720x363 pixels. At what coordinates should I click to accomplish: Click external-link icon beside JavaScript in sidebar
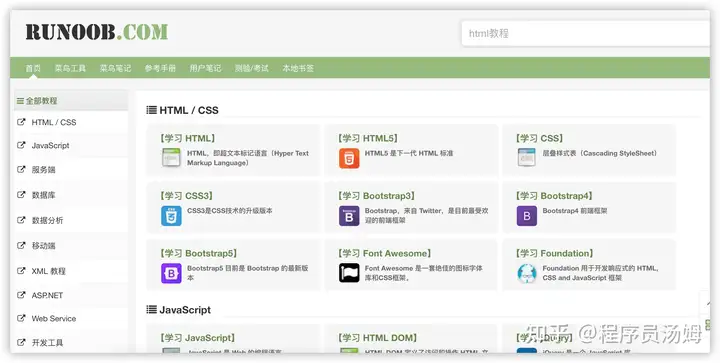point(21,145)
